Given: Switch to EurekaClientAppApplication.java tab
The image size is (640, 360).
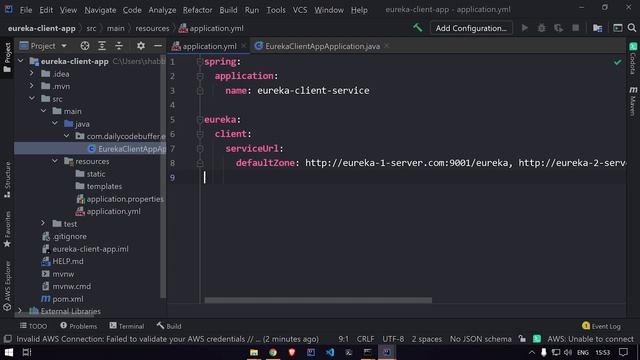Looking at the screenshot, I should point(322,46).
